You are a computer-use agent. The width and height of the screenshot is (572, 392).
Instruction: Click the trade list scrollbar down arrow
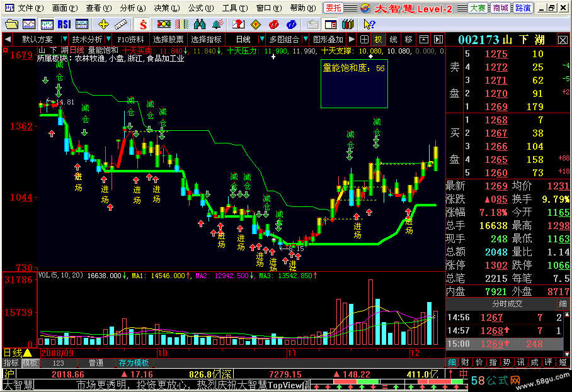pos(566,354)
